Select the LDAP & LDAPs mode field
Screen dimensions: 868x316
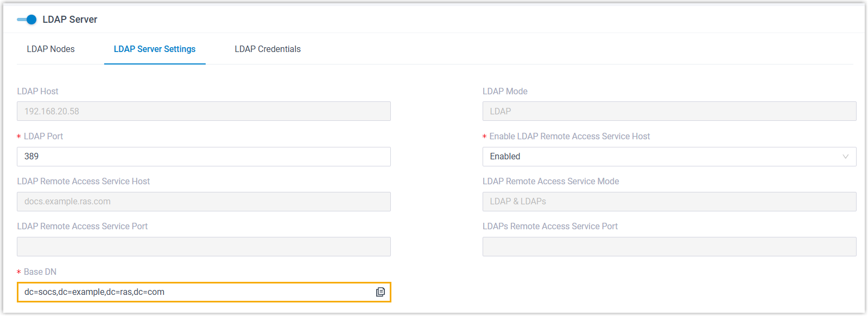click(669, 202)
